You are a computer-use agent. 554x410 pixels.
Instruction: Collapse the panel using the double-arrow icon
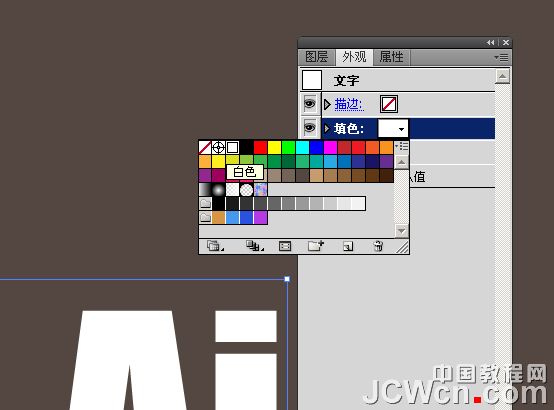tap(490, 42)
